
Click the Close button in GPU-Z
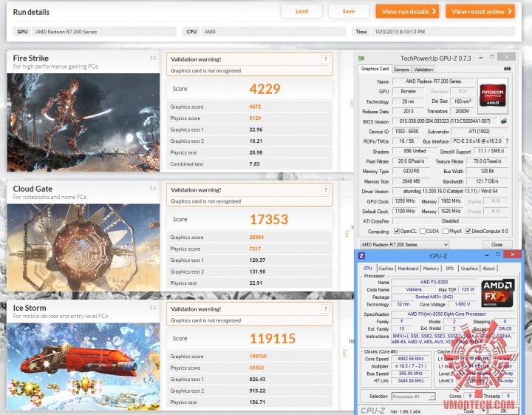pos(497,245)
